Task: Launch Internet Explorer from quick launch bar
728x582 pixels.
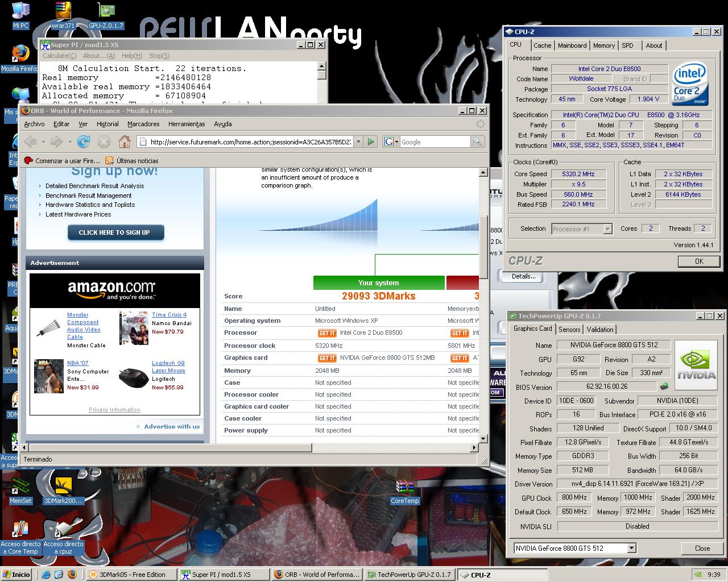Action: (47, 574)
